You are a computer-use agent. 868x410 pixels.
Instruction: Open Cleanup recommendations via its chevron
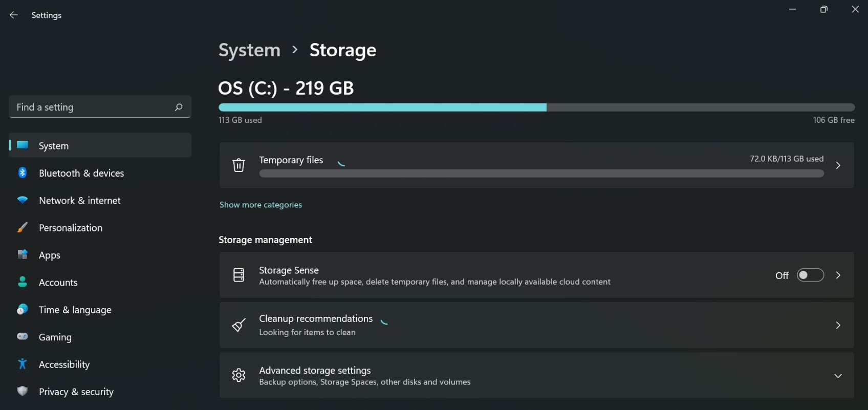(838, 326)
